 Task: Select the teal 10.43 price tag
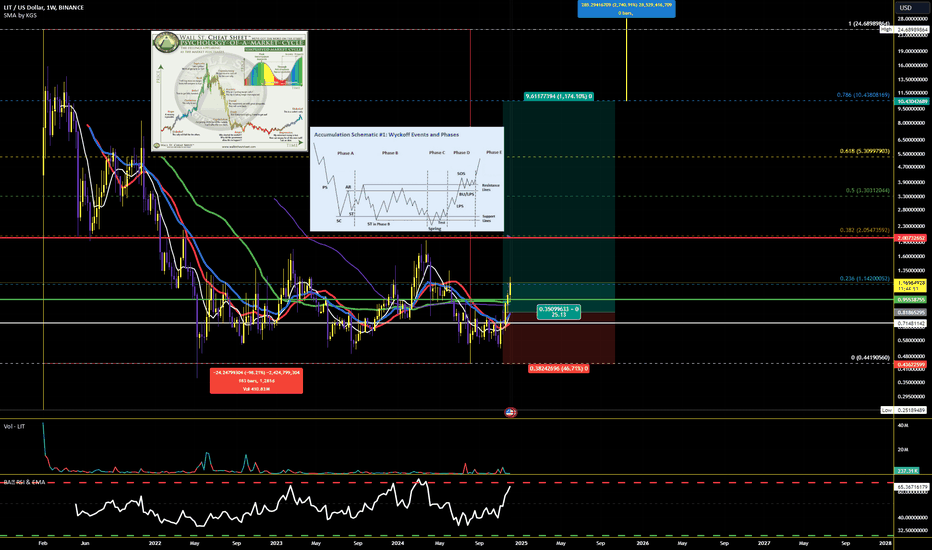911,101
